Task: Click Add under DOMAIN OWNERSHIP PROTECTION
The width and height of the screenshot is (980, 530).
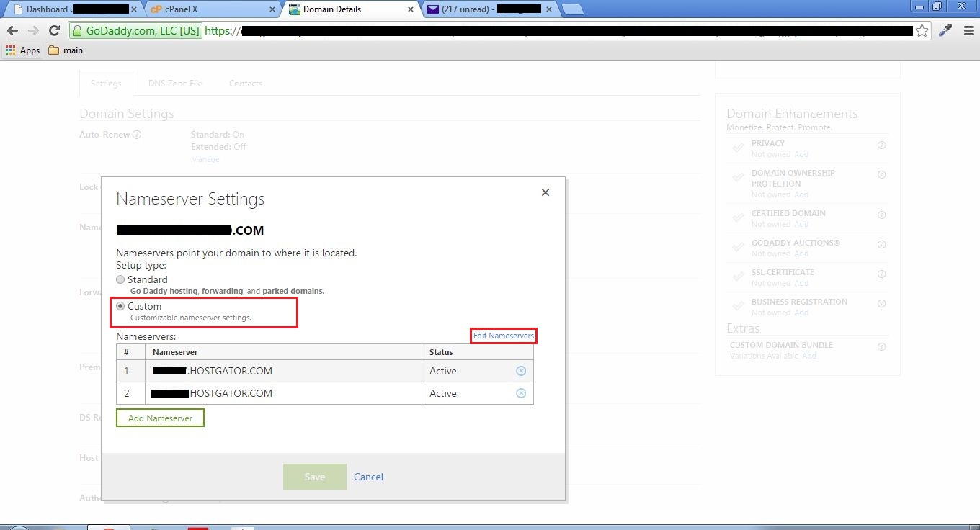Action: [x=801, y=194]
